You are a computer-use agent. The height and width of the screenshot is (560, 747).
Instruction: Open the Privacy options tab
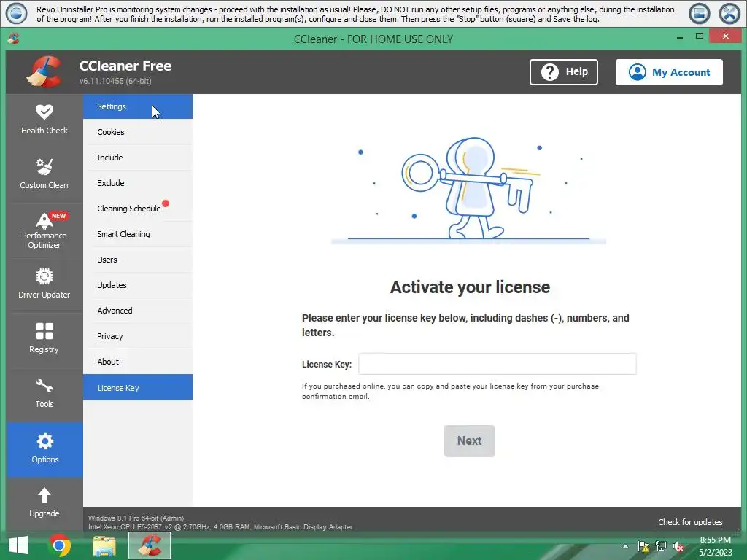click(138, 336)
